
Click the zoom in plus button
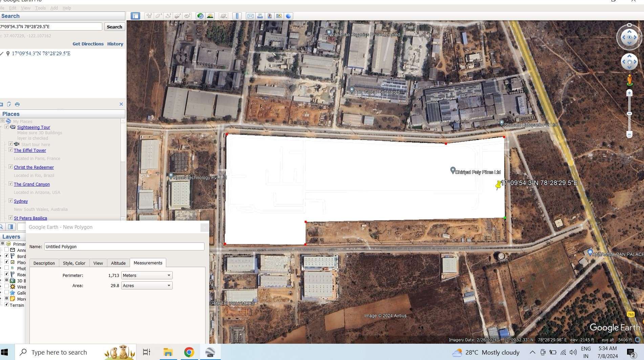click(629, 93)
